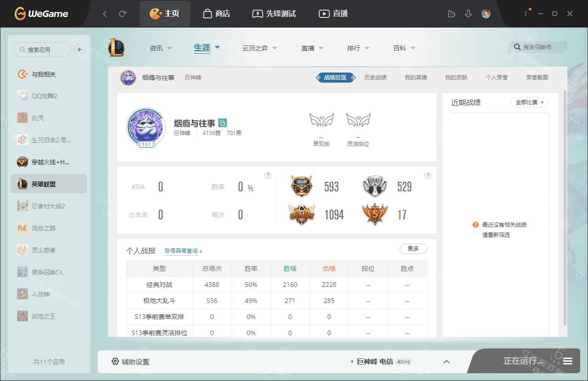Switch to the 历史战绩 tab

[375, 78]
